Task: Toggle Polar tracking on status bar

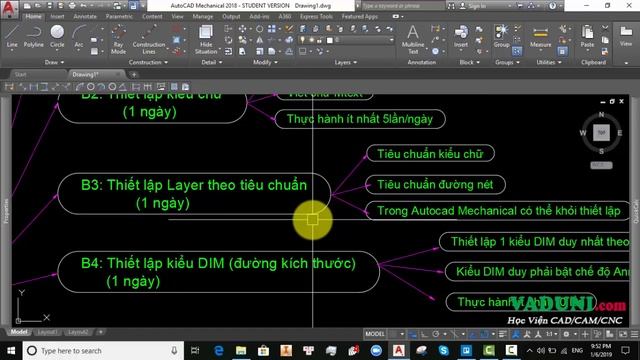Action: [x=436, y=334]
